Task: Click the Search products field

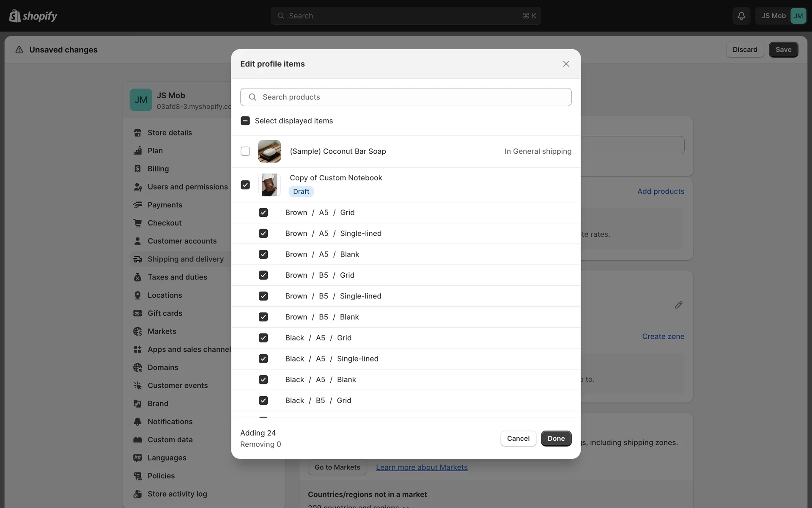Action: click(406, 97)
